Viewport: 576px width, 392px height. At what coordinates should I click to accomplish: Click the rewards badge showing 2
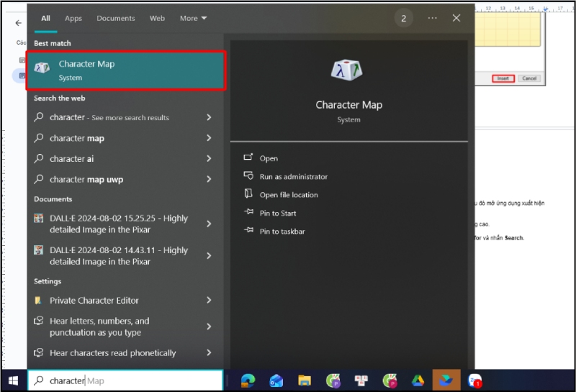point(403,19)
